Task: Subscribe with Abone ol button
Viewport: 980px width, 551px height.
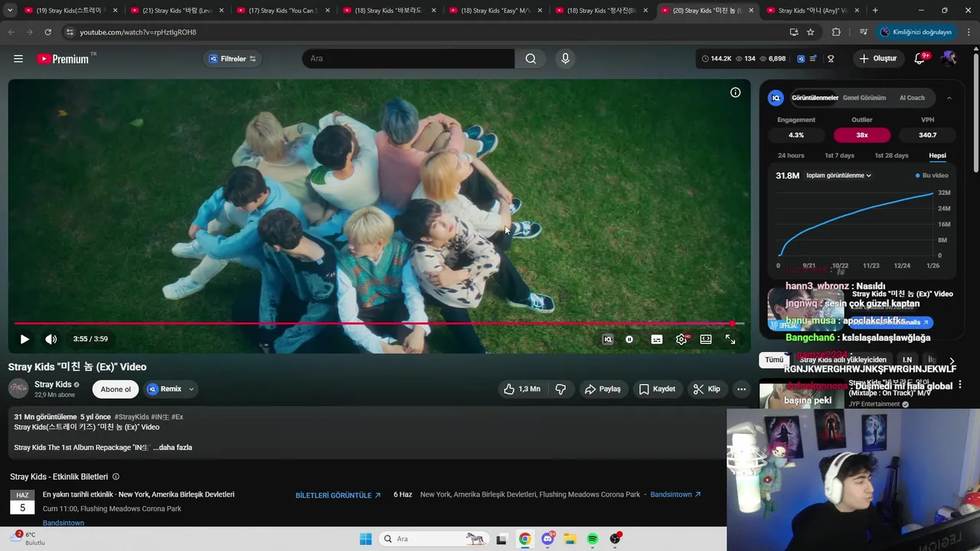Action: pyautogui.click(x=116, y=389)
